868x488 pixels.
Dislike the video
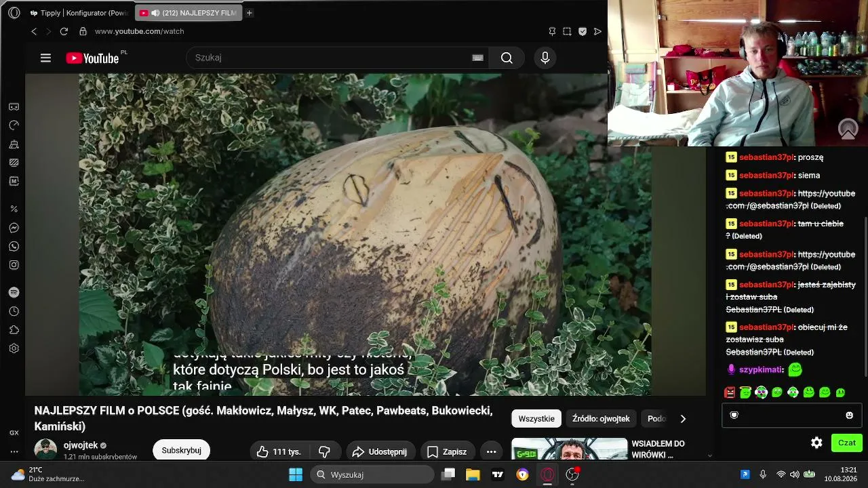pos(324,452)
